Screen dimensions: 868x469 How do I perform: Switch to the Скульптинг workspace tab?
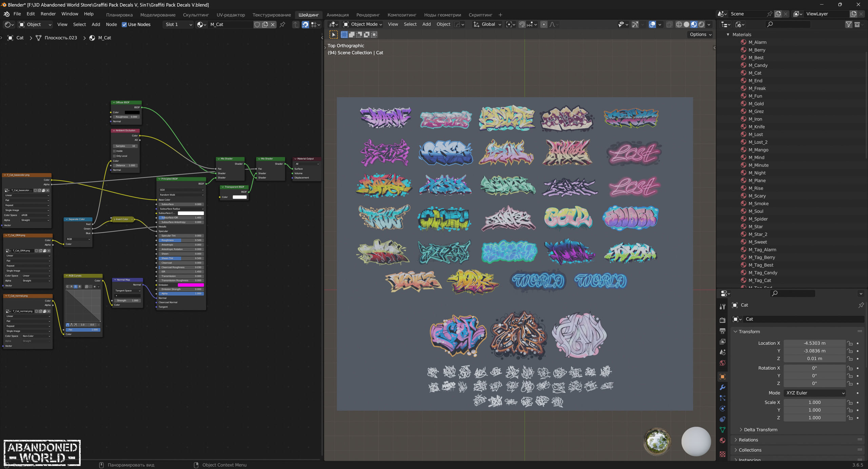pyautogui.click(x=196, y=15)
